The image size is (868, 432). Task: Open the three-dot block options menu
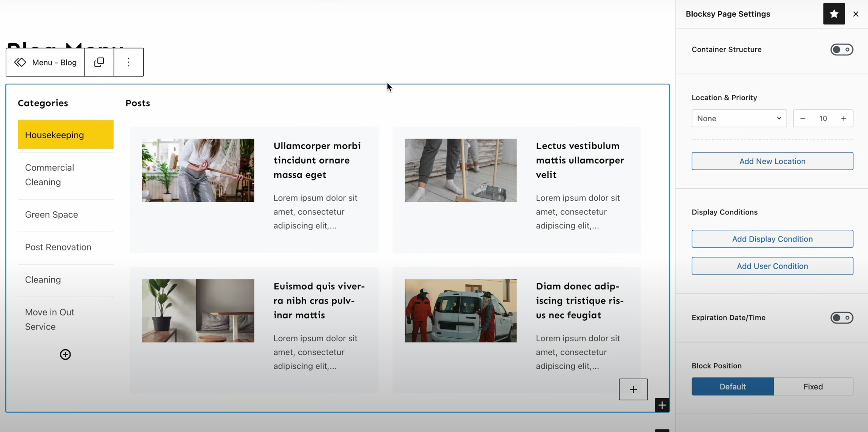[x=129, y=62]
